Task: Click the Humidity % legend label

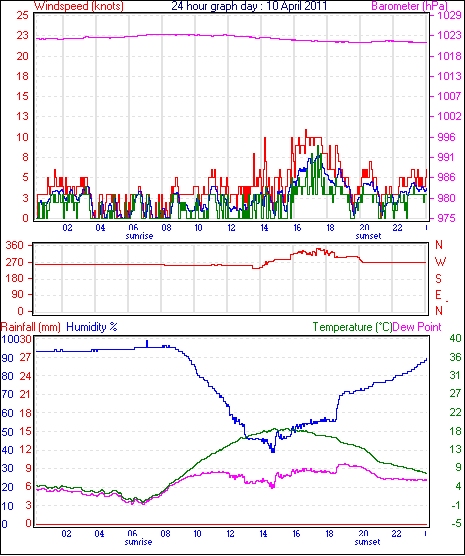Action: pyautogui.click(x=92, y=327)
